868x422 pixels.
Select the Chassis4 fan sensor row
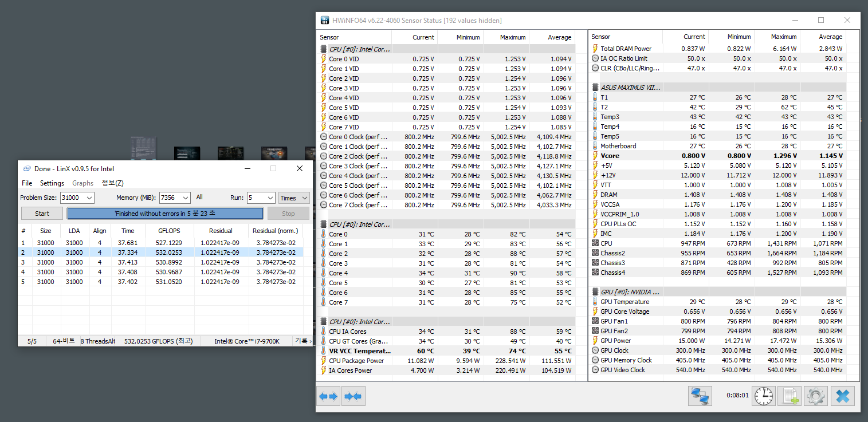pos(717,273)
